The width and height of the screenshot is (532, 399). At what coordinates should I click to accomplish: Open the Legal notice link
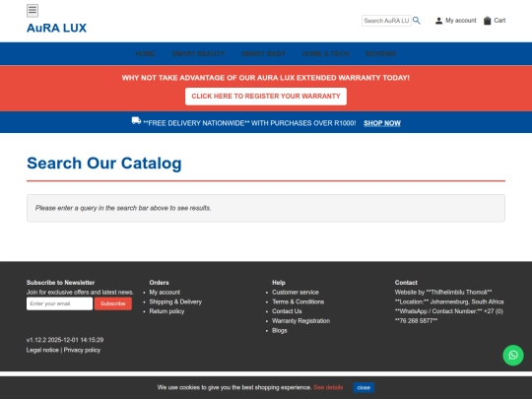coord(42,350)
